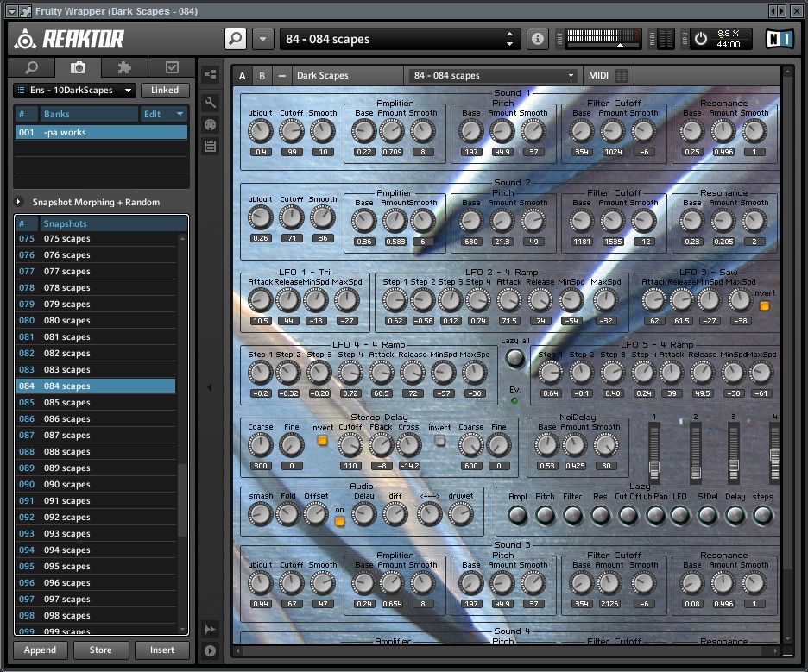Open the wrench properties icon in sidebar
The height and width of the screenshot is (672, 808).
click(x=210, y=102)
